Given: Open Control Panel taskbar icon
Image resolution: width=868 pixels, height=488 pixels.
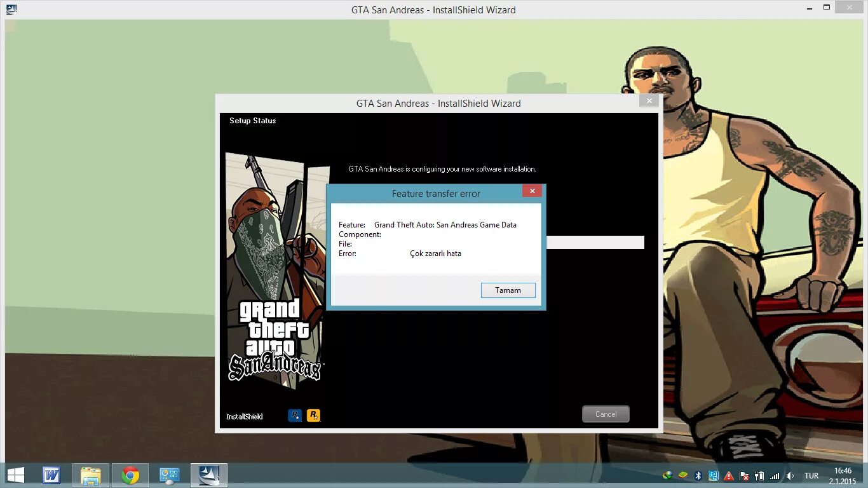Looking at the screenshot, I should click(170, 475).
